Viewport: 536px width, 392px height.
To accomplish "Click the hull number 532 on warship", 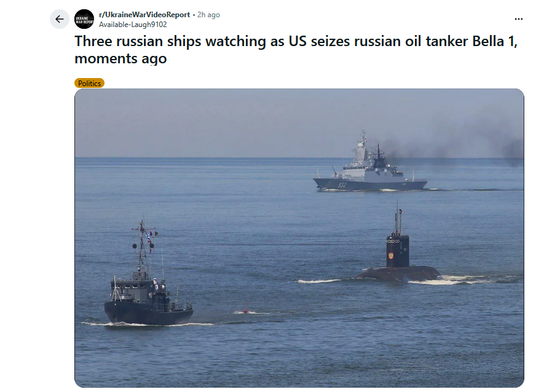I will pyautogui.click(x=342, y=185).
